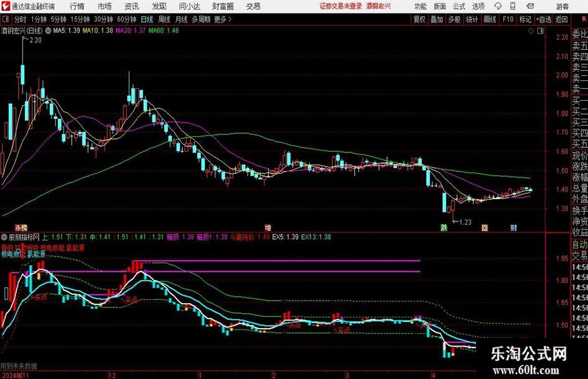Switch to 1分钟 period tab
Image resolution: width=588 pixels, height=379 pixels.
[38, 19]
